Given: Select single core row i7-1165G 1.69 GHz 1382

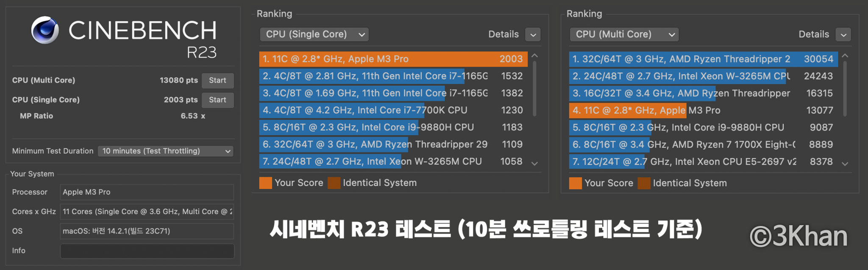Looking at the screenshot, I should (393, 93).
